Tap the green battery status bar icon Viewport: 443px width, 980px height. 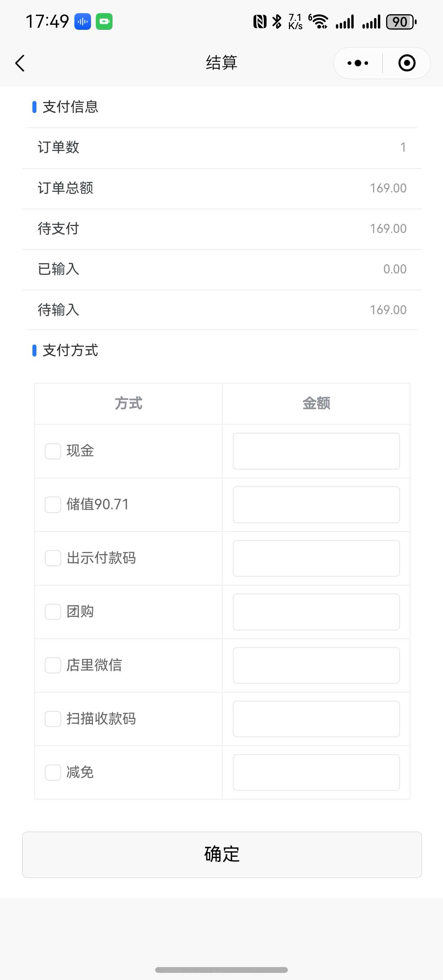[x=104, y=22]
